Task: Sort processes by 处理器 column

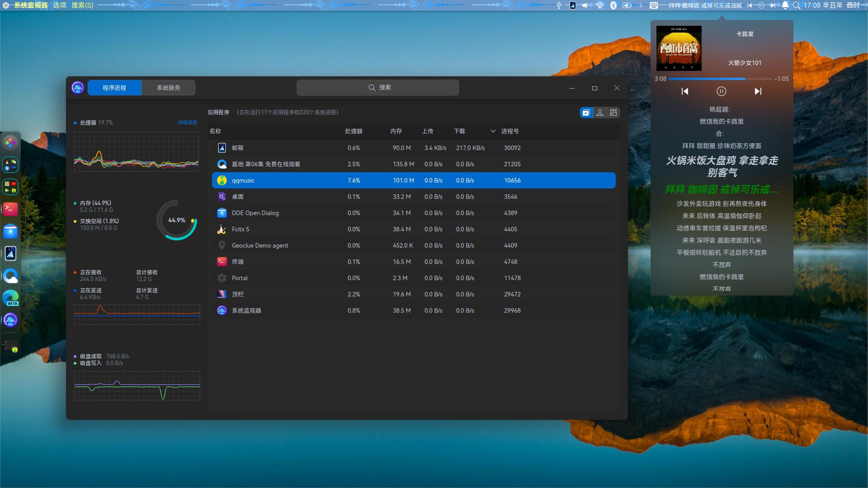Action: point(354,131)
